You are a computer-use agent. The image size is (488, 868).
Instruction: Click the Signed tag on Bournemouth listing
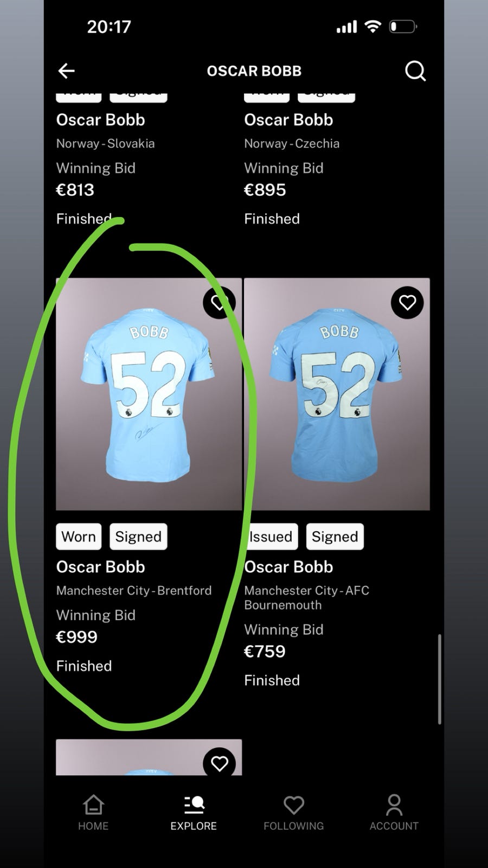(335, 537)
